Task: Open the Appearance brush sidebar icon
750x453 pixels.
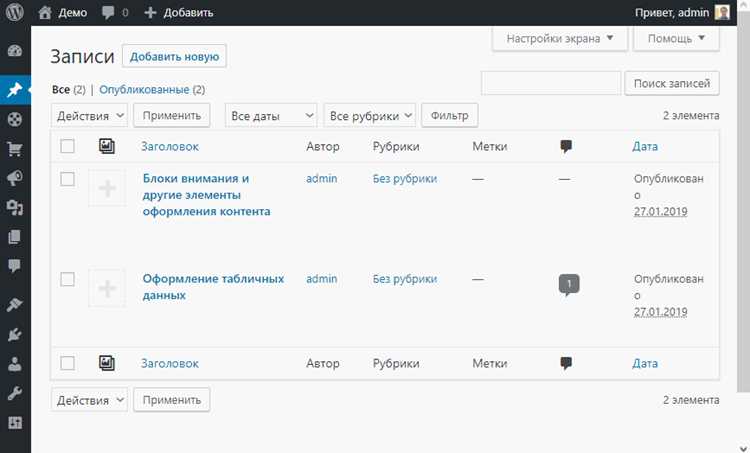Action: tap(15, 305)
